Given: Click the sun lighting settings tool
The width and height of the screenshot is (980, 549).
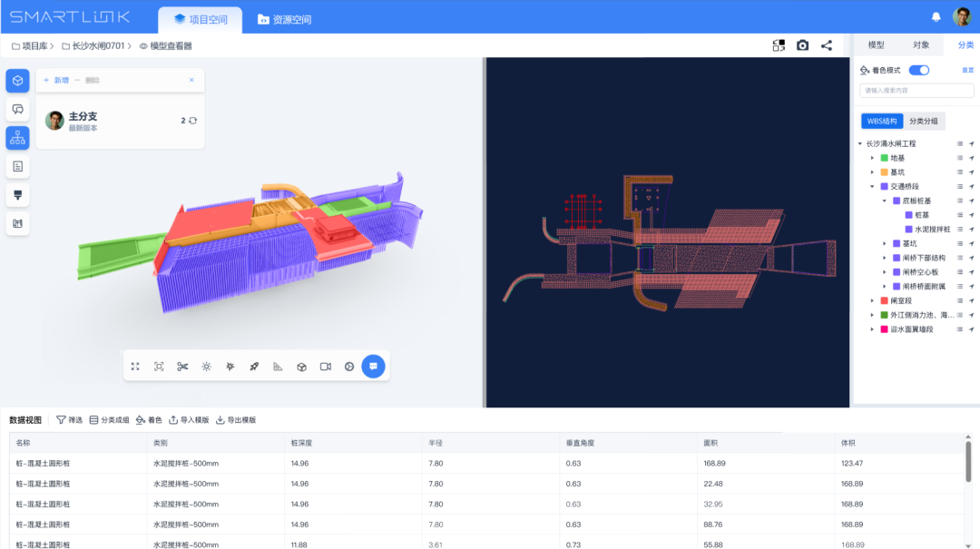Looking at the screenshot, I should click(206, 367).
